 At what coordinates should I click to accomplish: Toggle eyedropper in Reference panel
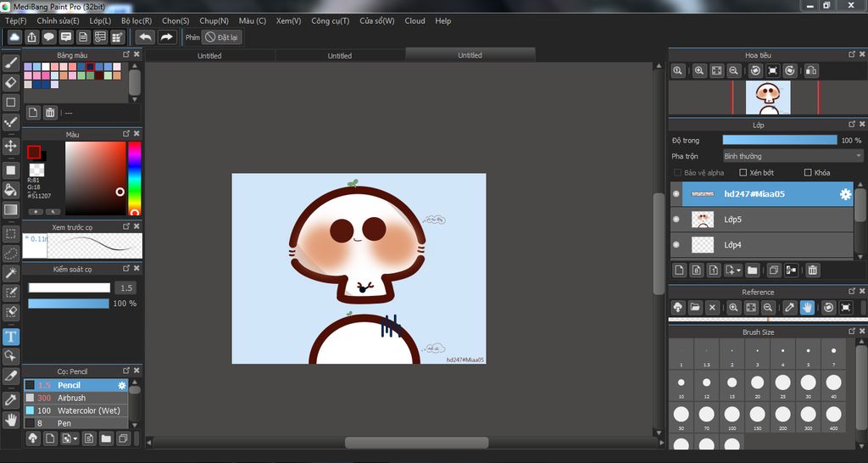pyautogui.click(x=790, y=307)
